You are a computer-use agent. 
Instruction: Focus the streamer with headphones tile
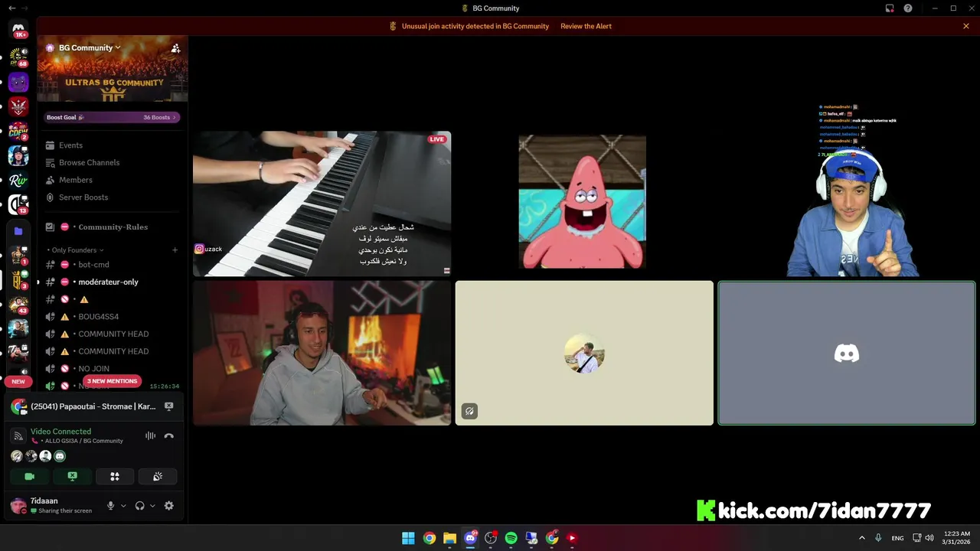pos(847,204)
